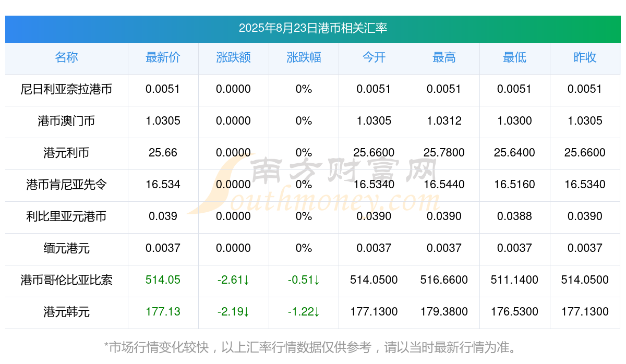This screenshot has height=364, width=626.
Task: Select the row name 尼日利亚奈拉港币
Action: tap(66, 89)
